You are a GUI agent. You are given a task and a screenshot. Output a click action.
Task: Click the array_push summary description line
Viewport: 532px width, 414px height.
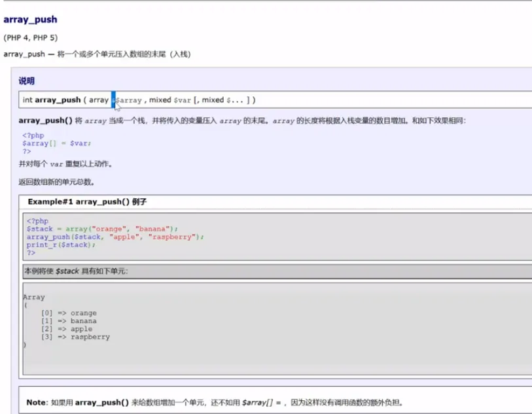(97, 54)
